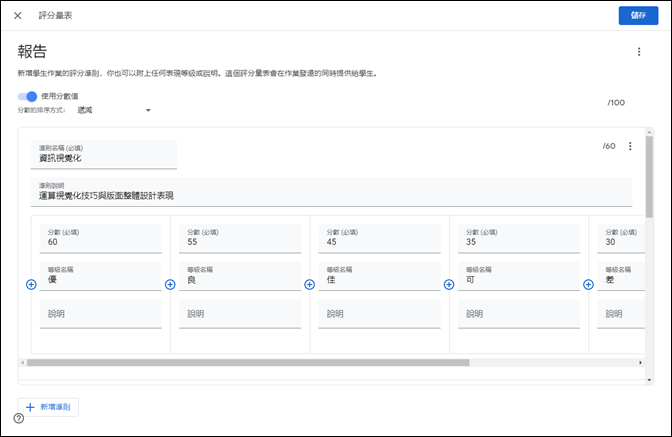Click the 說明 description field under 可
This screenshot has width=672, height=437.
[519, 314]
